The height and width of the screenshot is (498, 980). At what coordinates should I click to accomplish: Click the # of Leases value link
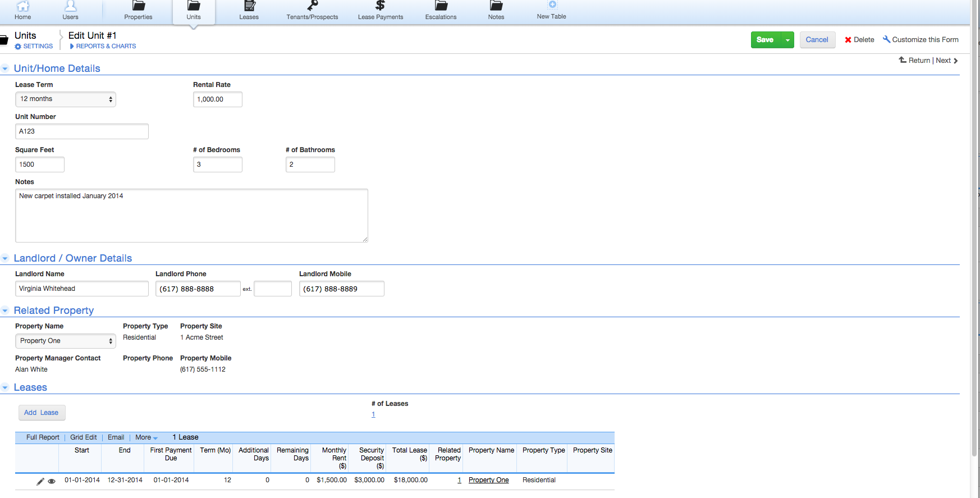373,414
